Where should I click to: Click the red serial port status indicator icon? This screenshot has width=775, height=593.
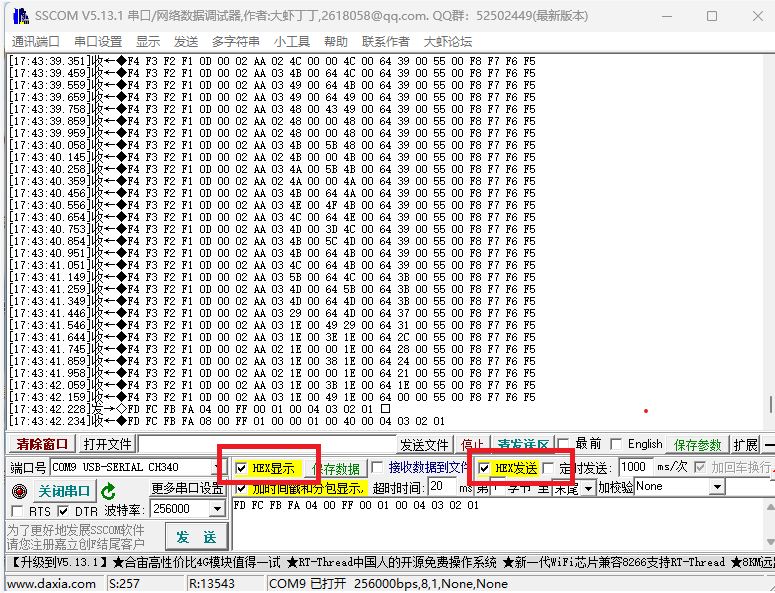coord(19,491)
